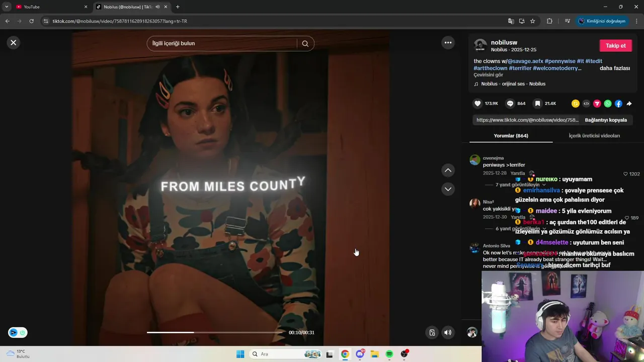Share to WhatsApp

click(608, 104)
